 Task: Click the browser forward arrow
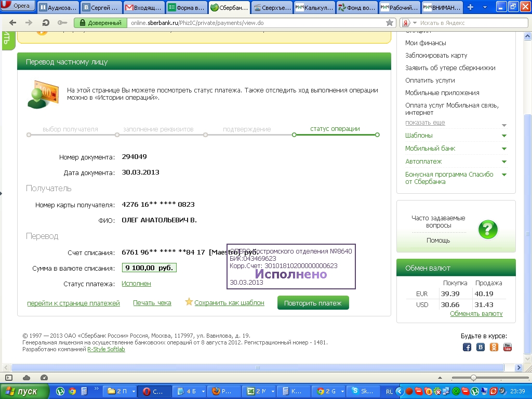pyautogui.click(x=29, y=23)
